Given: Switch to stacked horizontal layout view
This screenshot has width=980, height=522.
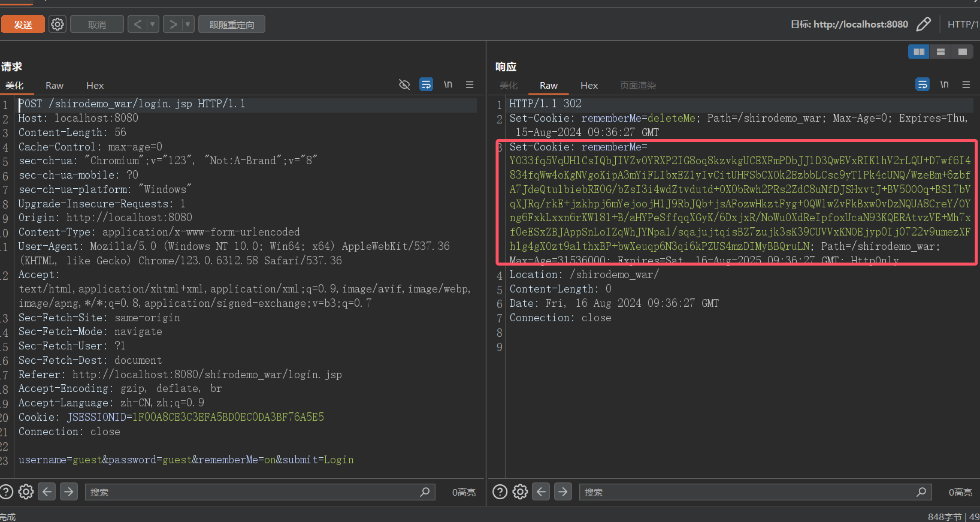Looking at the screenshot, I should point(940,52).
